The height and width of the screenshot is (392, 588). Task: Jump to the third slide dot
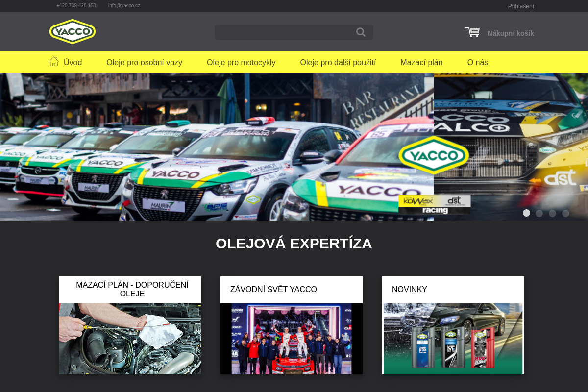coord(552,213)
